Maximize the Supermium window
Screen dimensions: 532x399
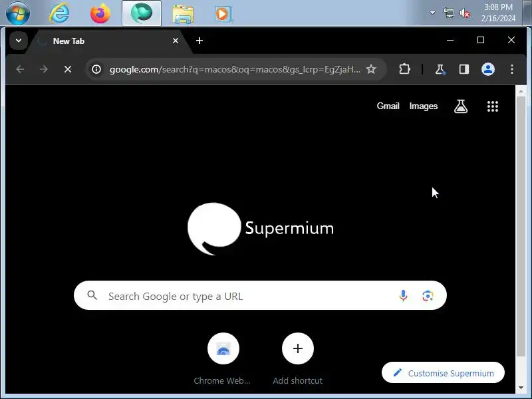481,40
